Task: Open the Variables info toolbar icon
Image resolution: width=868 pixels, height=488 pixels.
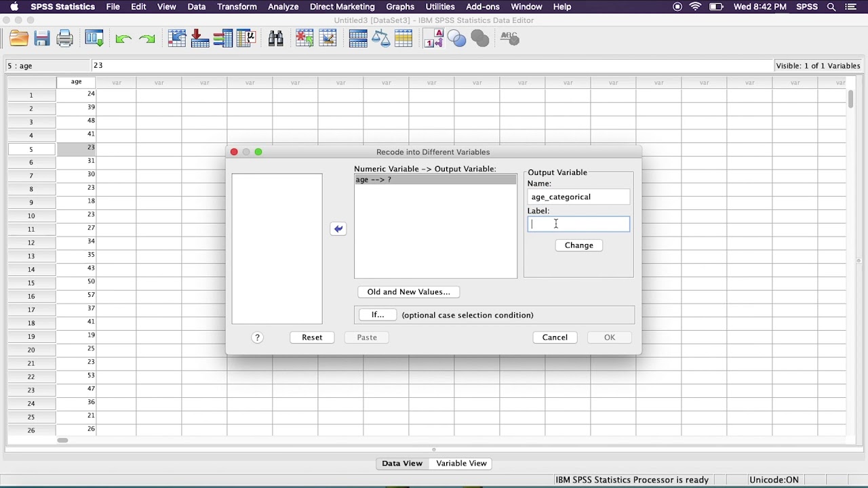Action: (223, 39)
